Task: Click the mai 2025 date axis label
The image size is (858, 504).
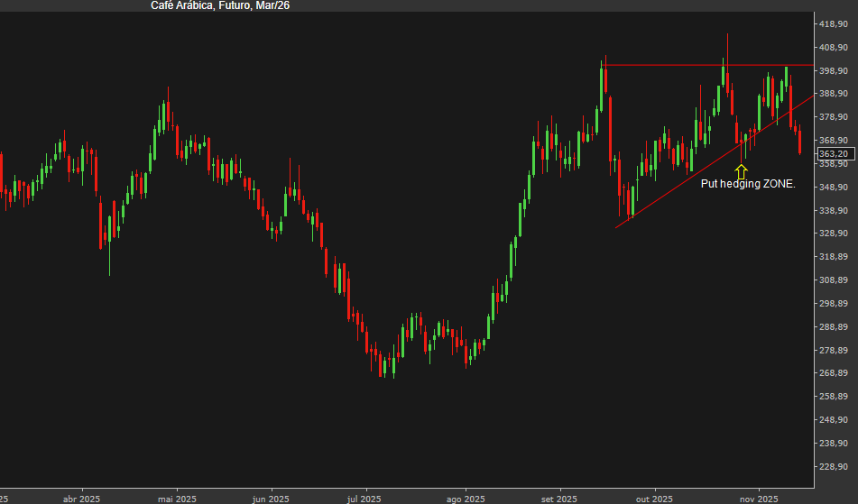Action: tap(177, 499)
